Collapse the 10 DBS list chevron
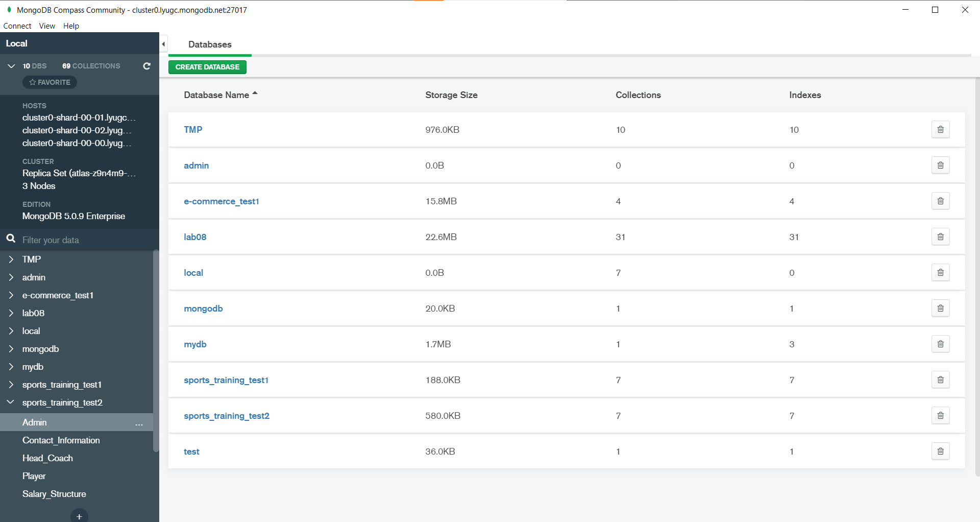This screenshot has height=522, width=980. [11, 66]
